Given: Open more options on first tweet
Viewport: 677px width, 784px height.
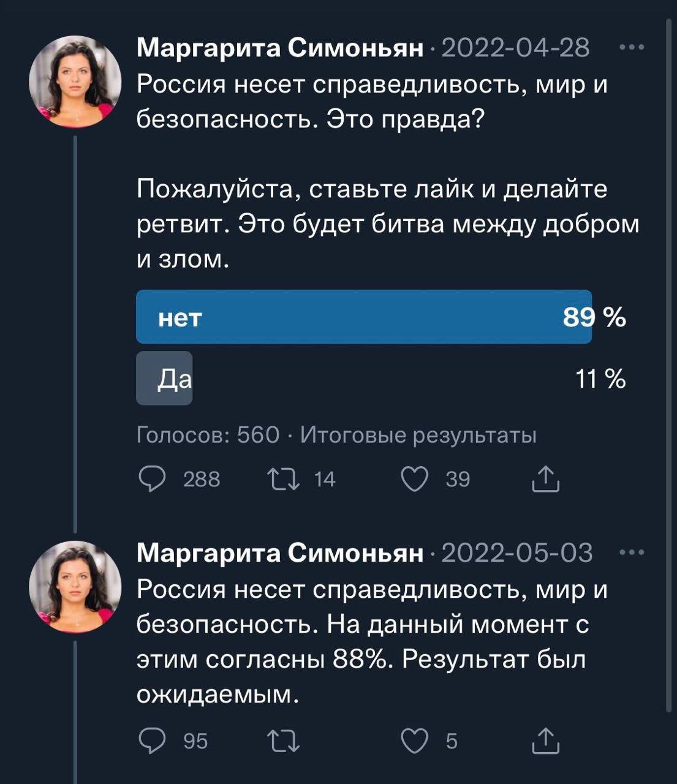Looking at the screenshot, I should [x=632, y=47].
